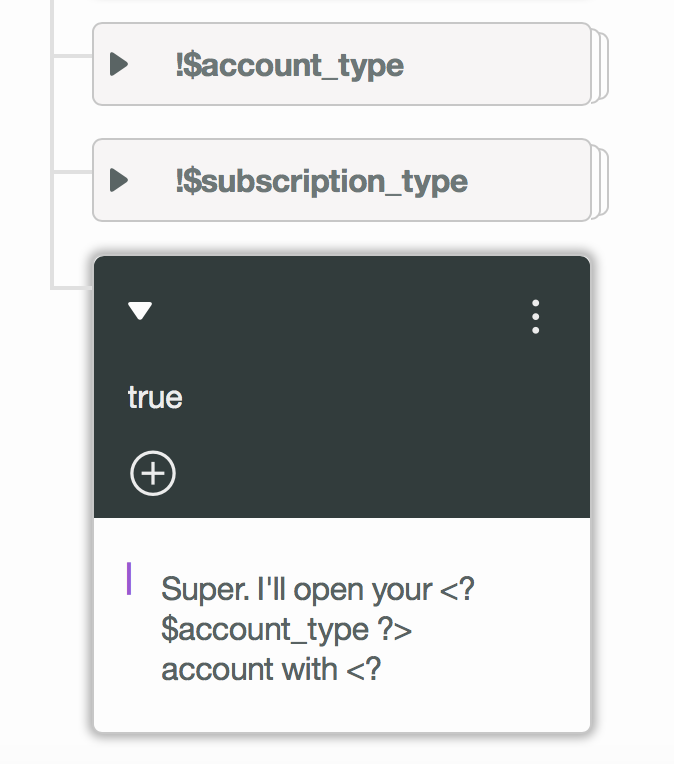Click the partially visible node at top edge
Viewport: 674px width, 764px height.
point(340,3)
